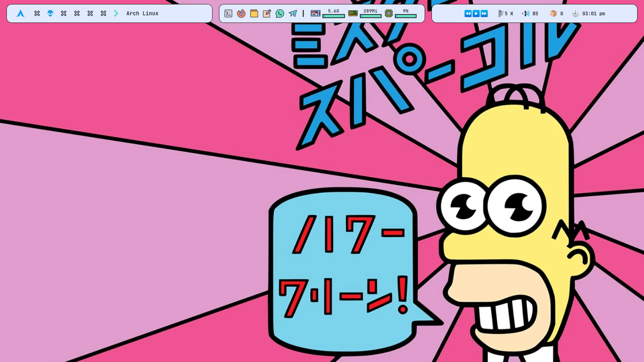644x362 pixels.
Task: Click the 9% CPU usage bar
Action: [406, 16]
